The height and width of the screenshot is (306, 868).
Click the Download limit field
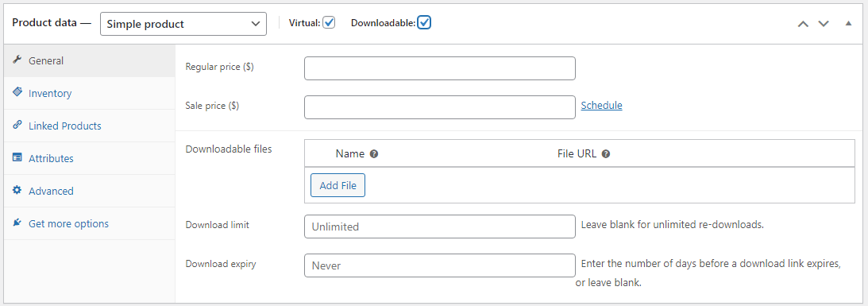coord(439,227)
